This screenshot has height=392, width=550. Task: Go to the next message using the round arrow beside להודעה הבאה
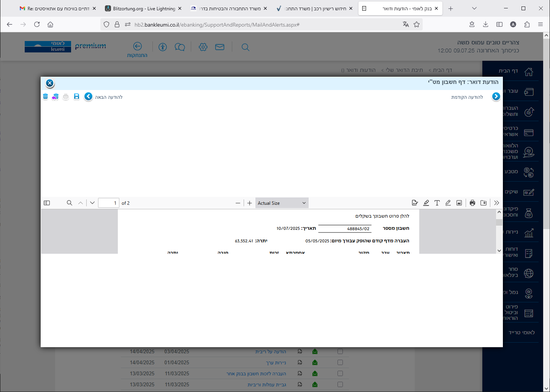89,96
